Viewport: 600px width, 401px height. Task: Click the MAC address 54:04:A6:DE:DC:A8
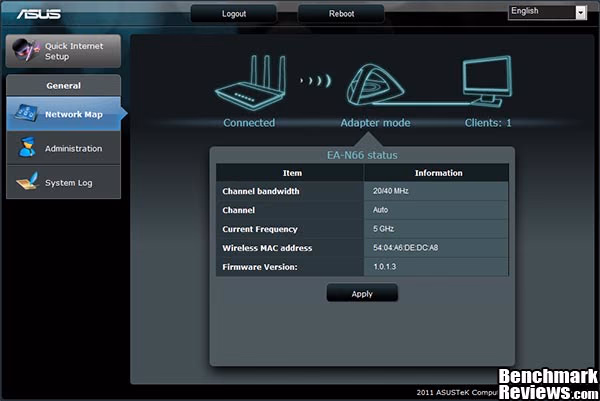click(x=406, y=248)
